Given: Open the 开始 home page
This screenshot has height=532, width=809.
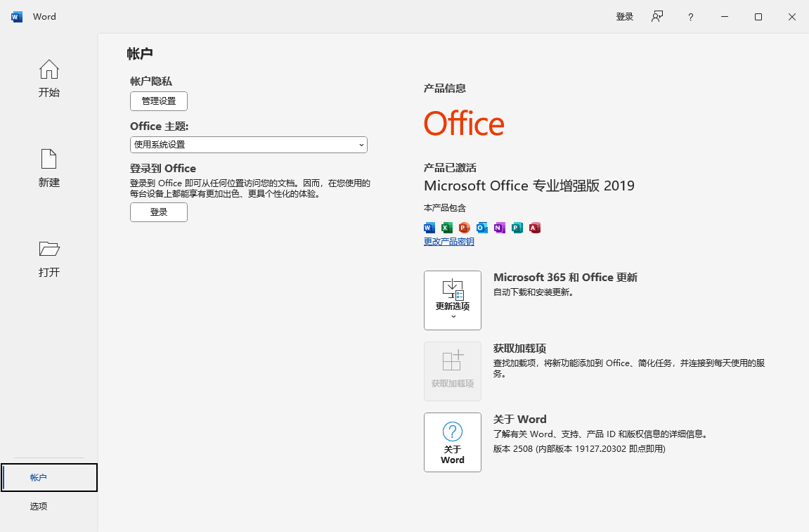Looking at the screenshot, I should [49, 79].
